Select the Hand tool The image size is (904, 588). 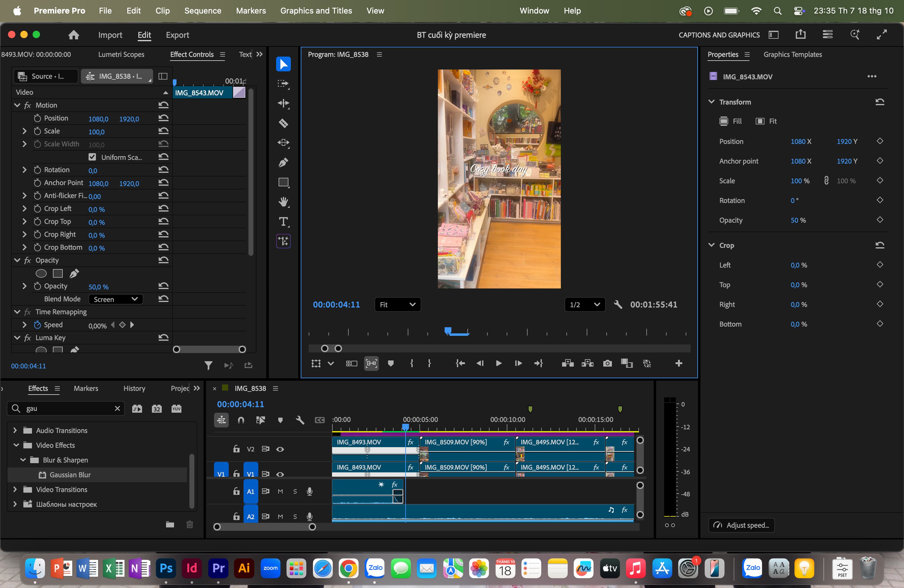283,202
